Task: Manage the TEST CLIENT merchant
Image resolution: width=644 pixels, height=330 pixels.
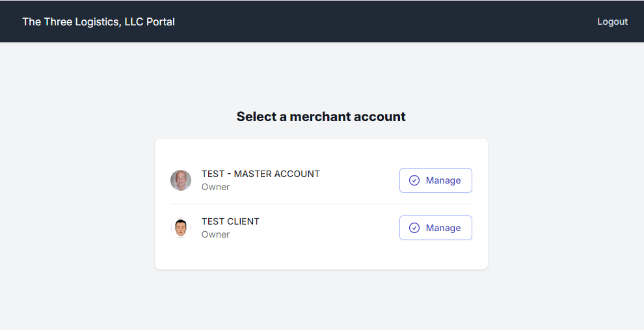Action: click(x=435, y=228)
